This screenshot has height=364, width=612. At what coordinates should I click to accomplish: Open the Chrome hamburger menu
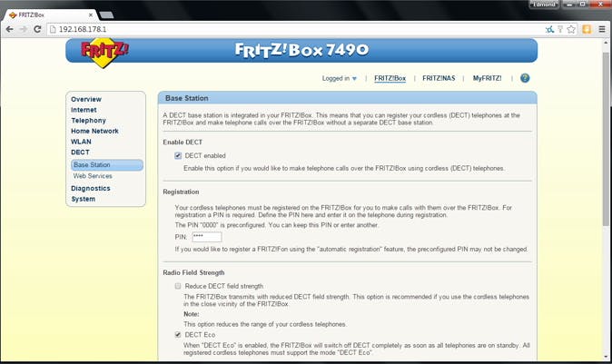pyautogui.click(x=602, y=29)
